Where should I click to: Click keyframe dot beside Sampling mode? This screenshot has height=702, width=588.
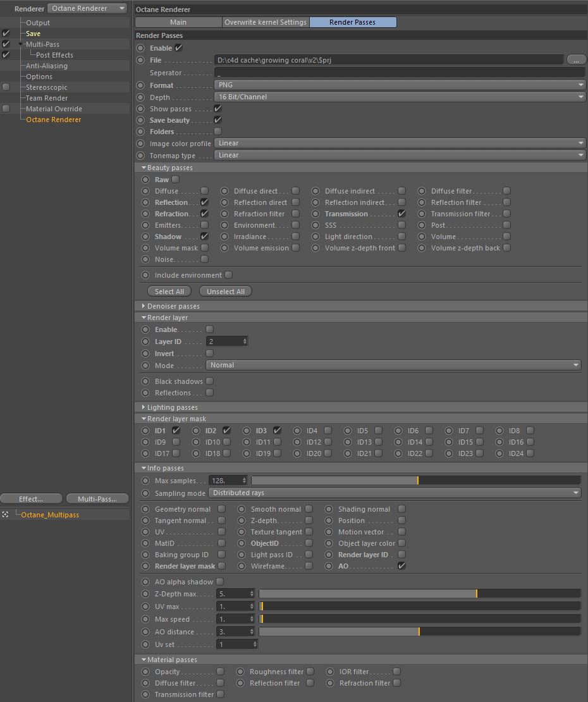click(x=145, y=493)
